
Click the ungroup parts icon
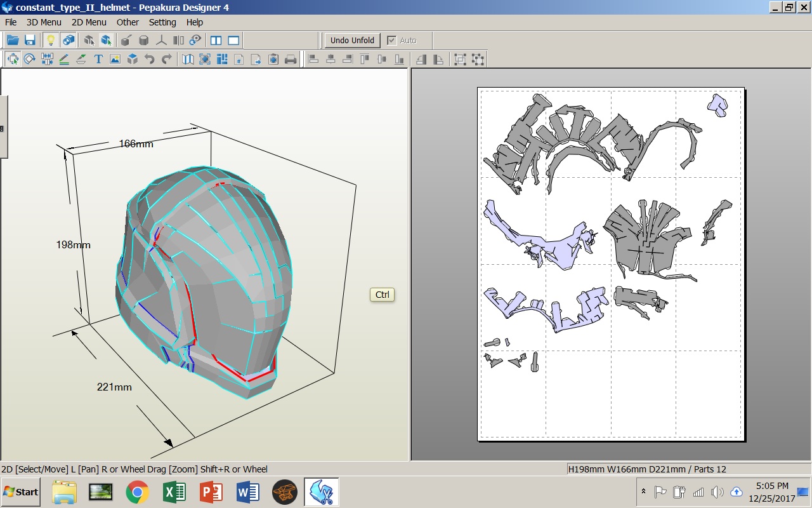pyautogui.click(x=478, y=59)
